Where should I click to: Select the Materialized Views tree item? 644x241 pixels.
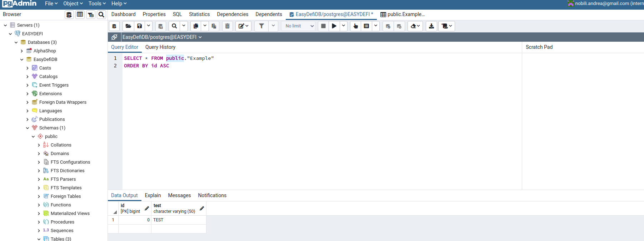(x=70, y=214)
